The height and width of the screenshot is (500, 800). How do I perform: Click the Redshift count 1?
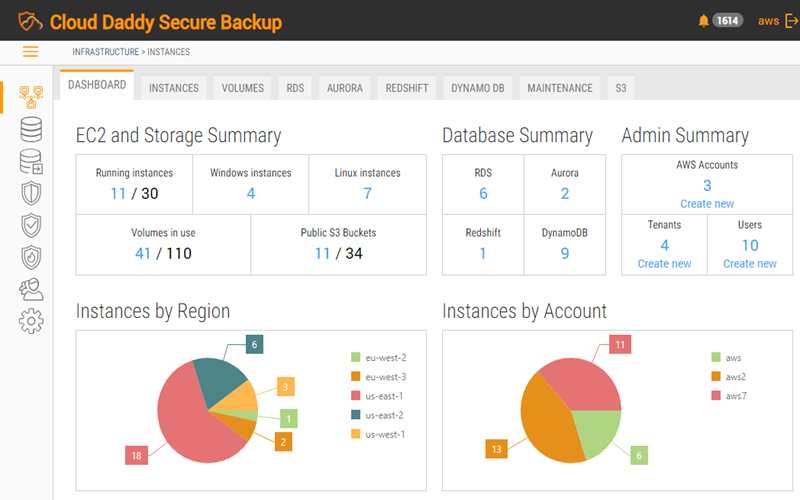[483, 254]
